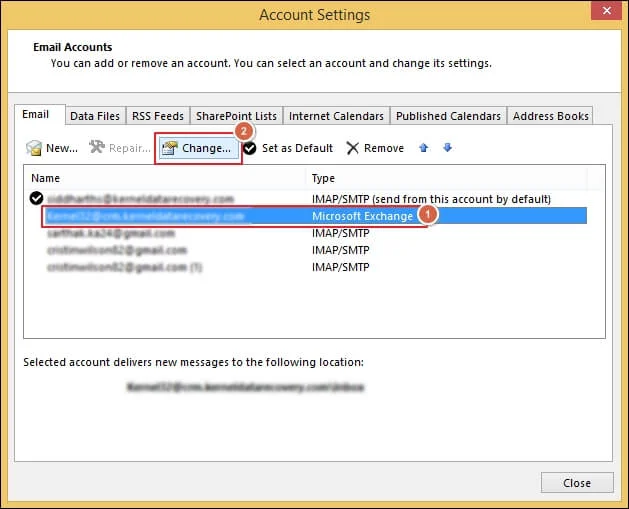The height and width of the screenshot is (509, 629).
Task: Switch to the Data Files tab
Action: 95,116
